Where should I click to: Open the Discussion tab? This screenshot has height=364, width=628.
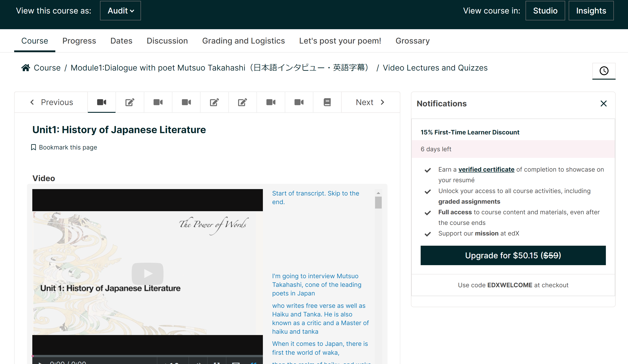point(167,41)
